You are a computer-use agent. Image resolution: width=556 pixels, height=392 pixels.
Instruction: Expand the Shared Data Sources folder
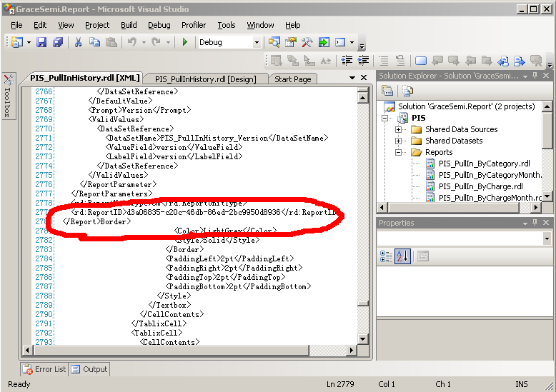click(399, 129)
